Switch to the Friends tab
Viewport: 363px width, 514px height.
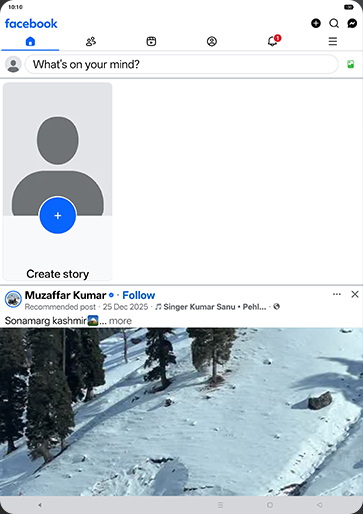point(91,41)
